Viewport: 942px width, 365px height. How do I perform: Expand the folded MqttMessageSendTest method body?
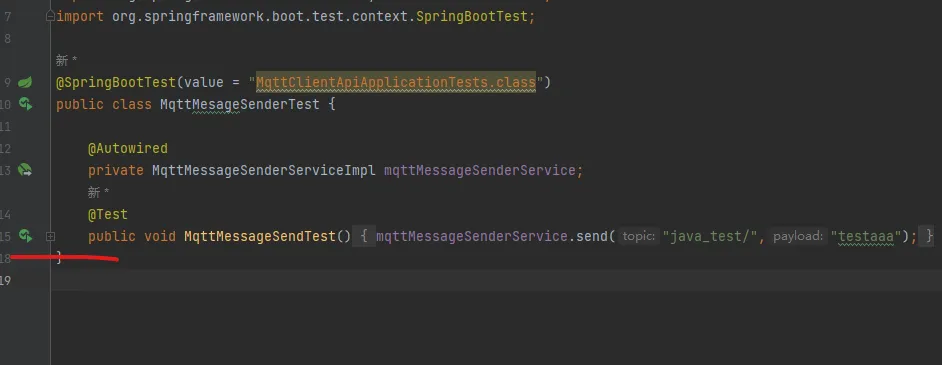pyautogui.click(x=50, y=237)
